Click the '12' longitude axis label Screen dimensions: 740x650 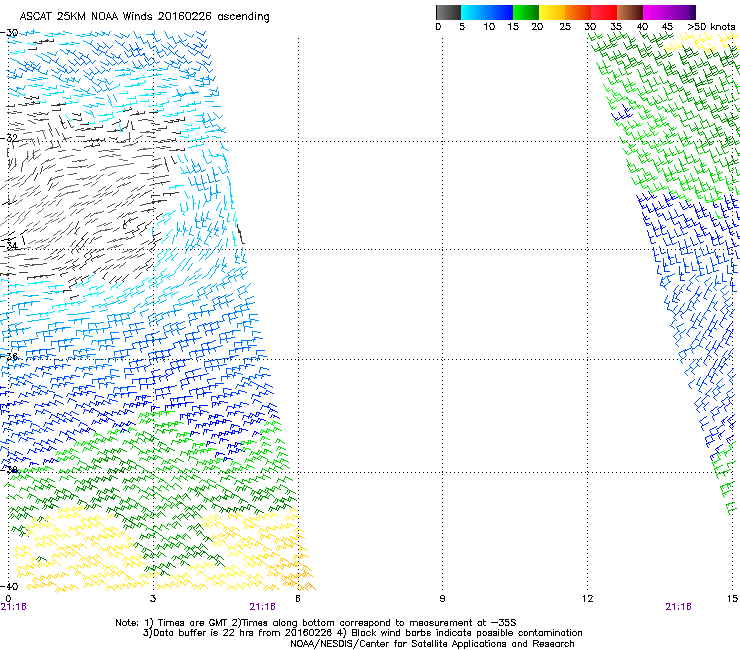click(x=587, y=599)
